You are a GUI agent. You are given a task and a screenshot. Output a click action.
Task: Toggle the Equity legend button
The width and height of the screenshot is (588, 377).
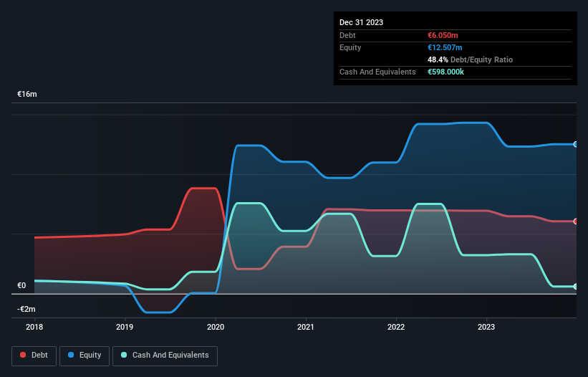point(85,355)
